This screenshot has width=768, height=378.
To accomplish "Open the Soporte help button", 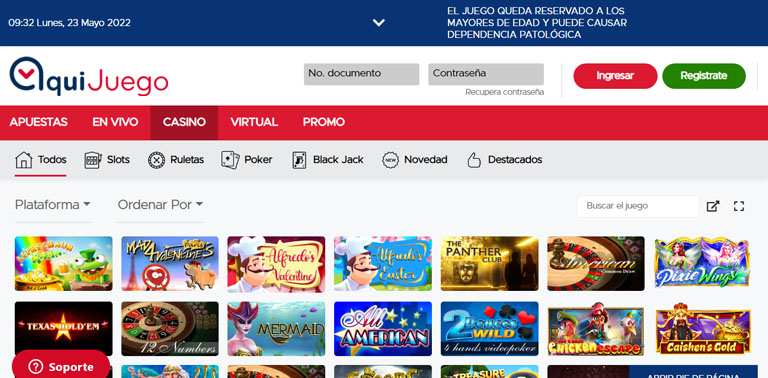I will [x=61, y=364].
